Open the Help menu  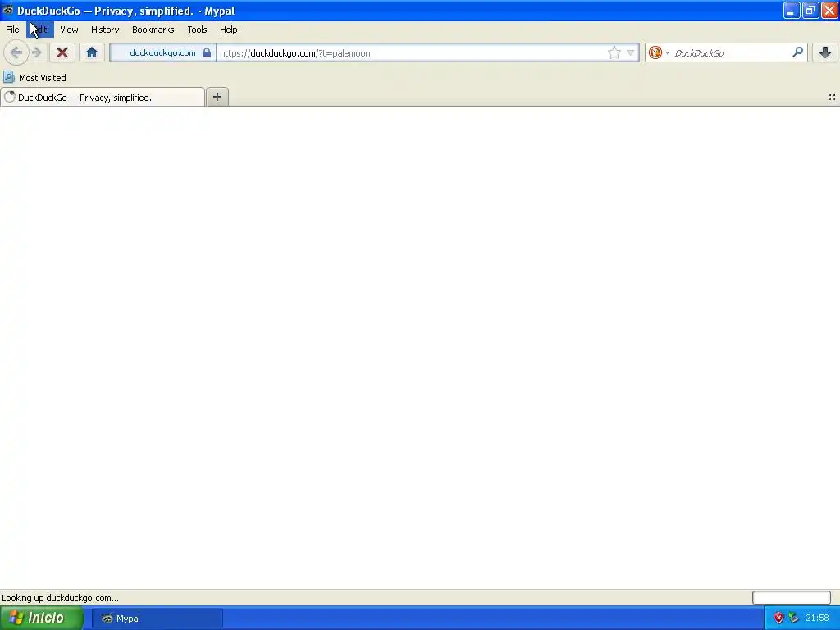pos(229,30)
